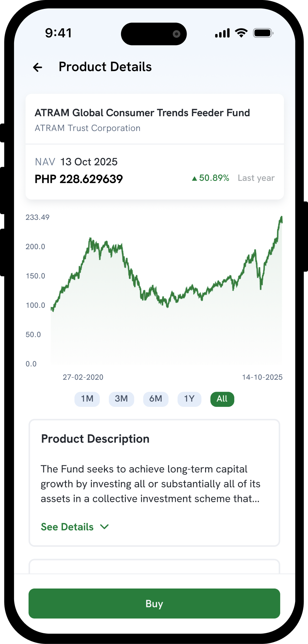Click the green up-triangle gain indicator

point(194,179)
